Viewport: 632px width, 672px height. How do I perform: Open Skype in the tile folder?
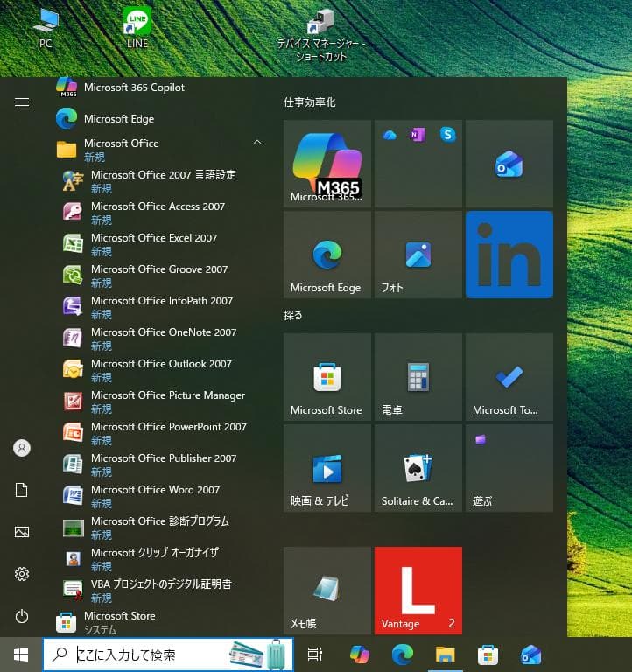pos(447,135)
